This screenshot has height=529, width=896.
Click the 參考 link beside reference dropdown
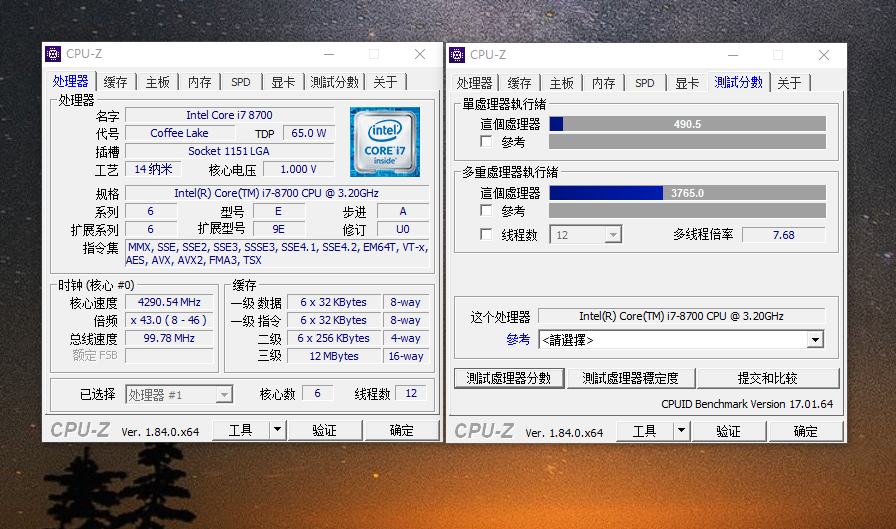point(518,339)
